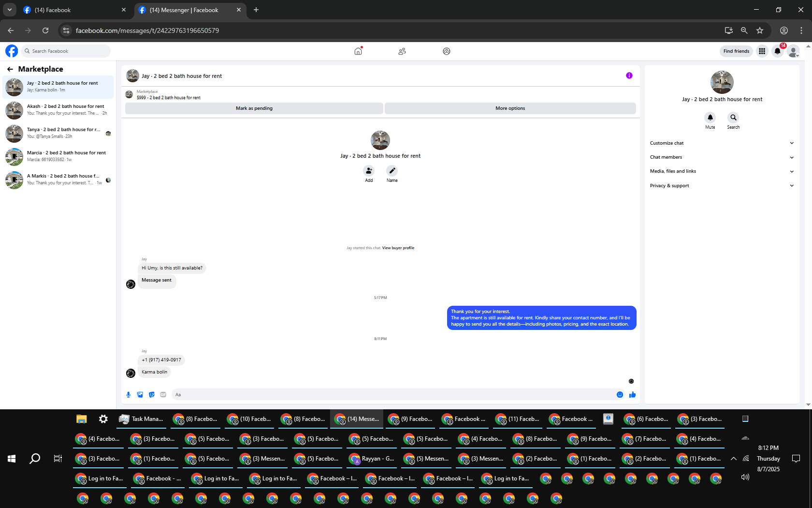Show hidden system tray icons
Screen dimensions: 812x508
[x=734, y=459]
